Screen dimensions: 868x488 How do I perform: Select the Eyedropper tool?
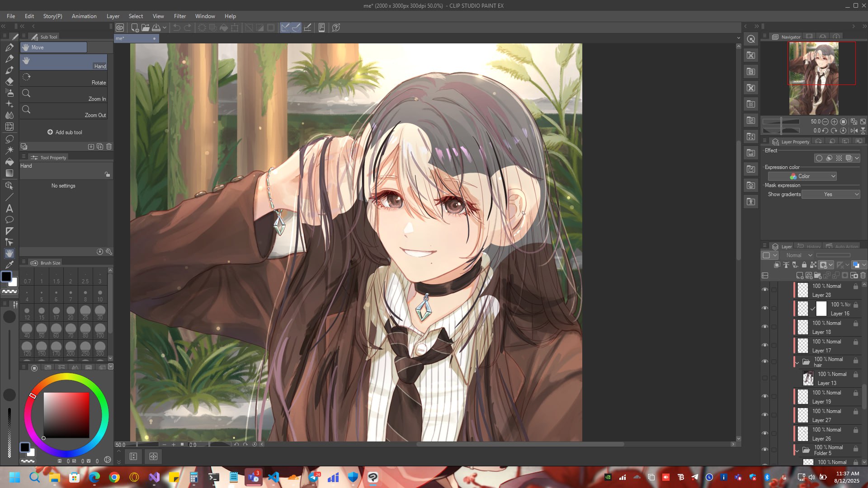[9, 264]
